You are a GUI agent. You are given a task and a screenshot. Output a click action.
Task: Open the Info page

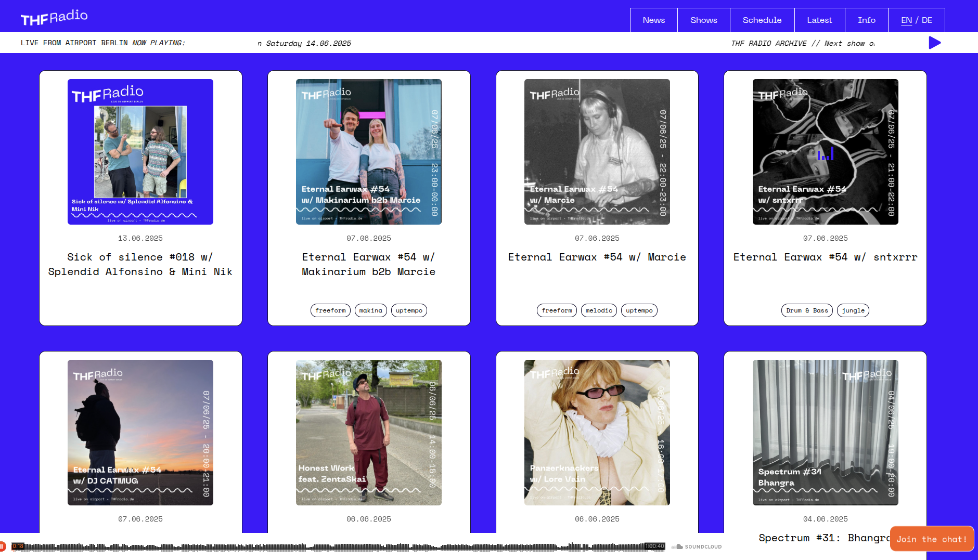pos(867,20)
